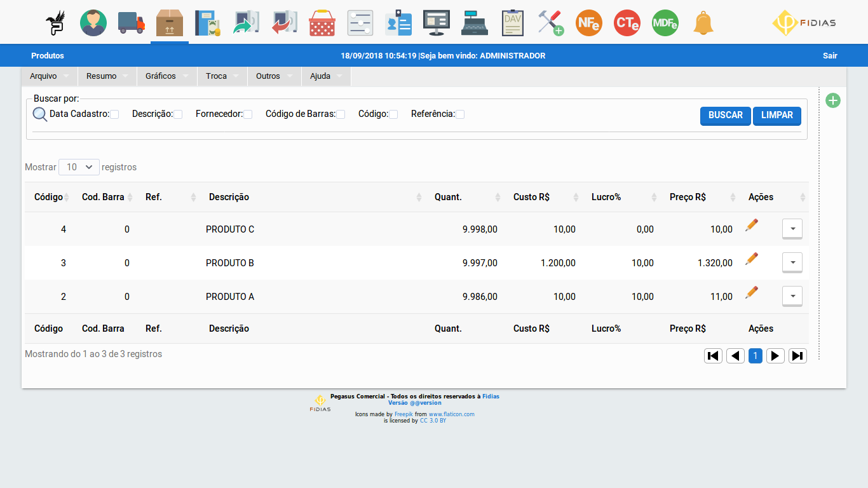Open the Arquivo menu
This screenshot has width=868, height=488.
coord(43,76)
